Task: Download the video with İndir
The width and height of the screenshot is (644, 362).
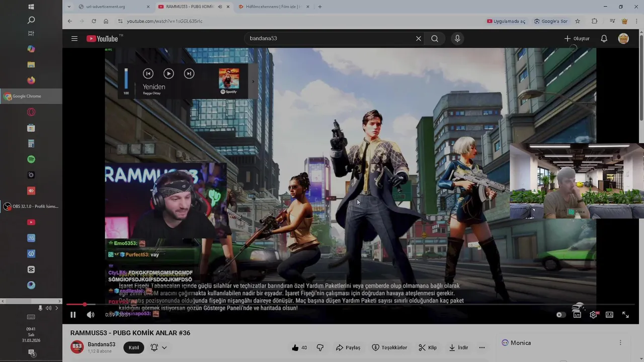Action: pos(458,347)
